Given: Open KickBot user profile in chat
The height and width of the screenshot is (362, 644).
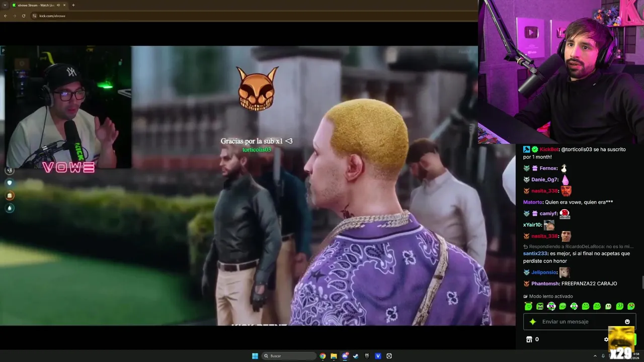Looking at the screenshot, I should [x=549, y=149].
